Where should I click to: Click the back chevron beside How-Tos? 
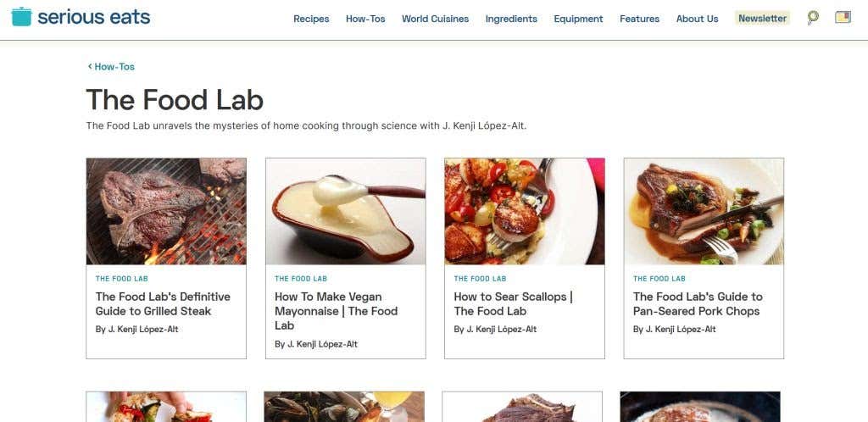pos(90,67)
